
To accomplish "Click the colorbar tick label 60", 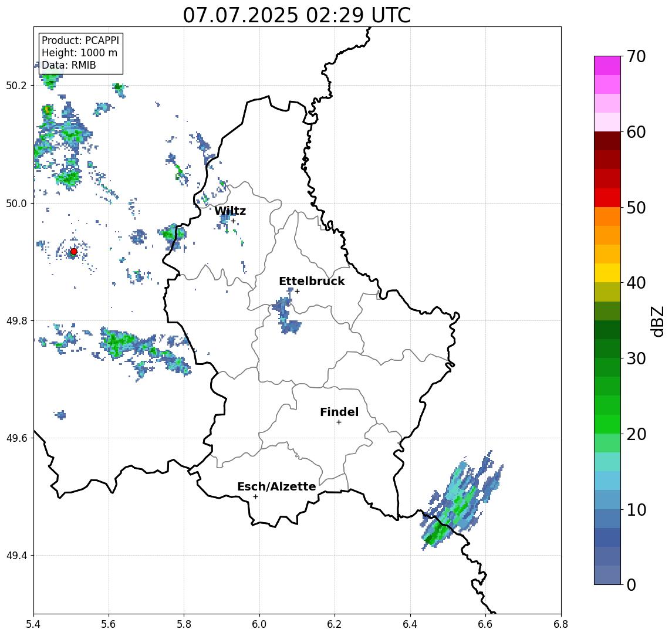I will point(636,132).
